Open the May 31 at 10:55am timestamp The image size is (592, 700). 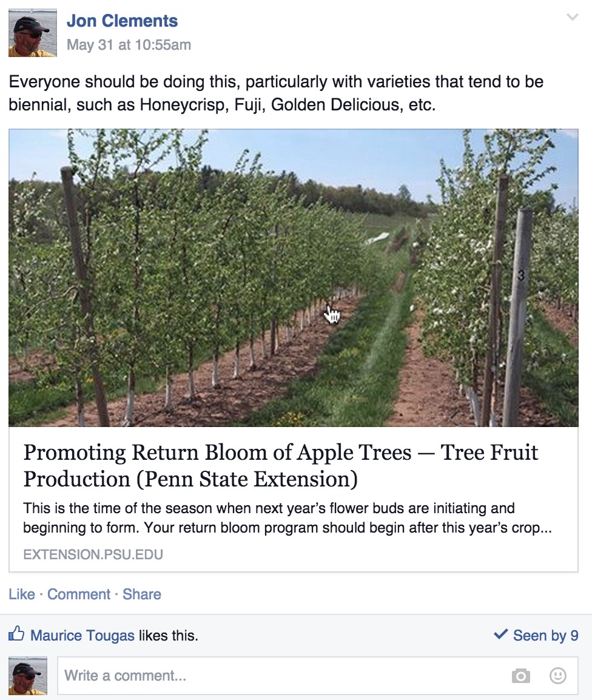(129, 45)
